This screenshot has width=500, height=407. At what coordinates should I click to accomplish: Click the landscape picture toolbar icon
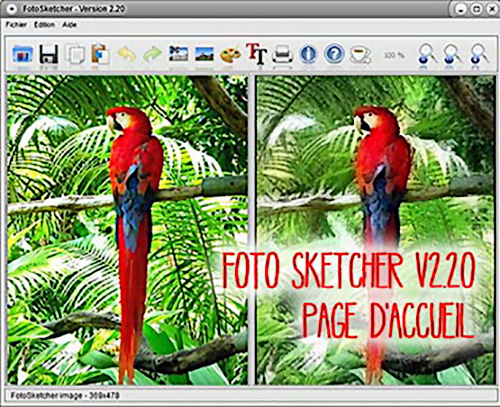(204, 54)
